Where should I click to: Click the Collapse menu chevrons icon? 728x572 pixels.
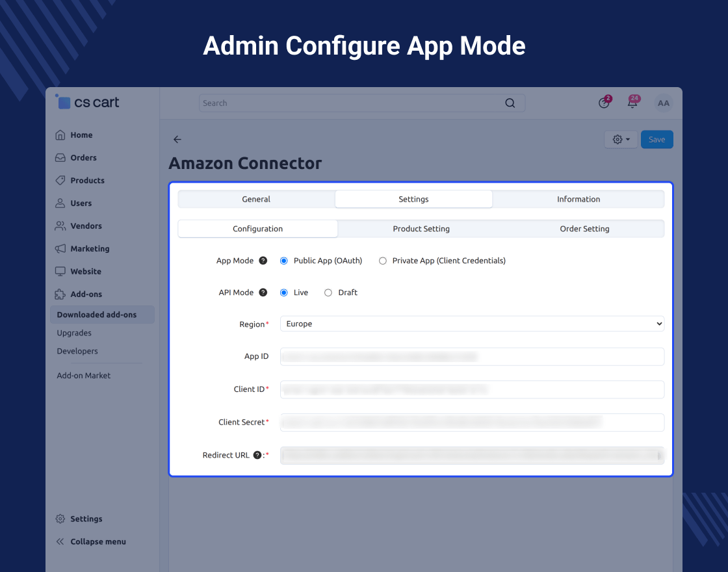pos(60,542)
